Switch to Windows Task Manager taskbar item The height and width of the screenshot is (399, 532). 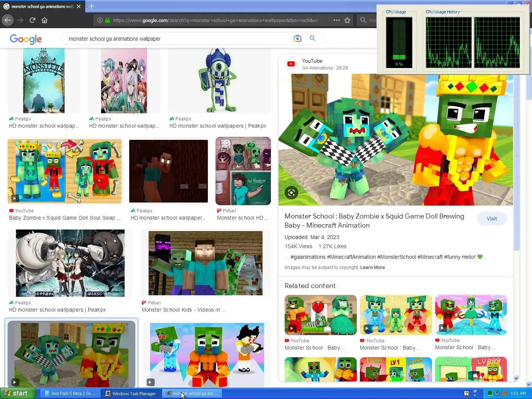(131, 393)
